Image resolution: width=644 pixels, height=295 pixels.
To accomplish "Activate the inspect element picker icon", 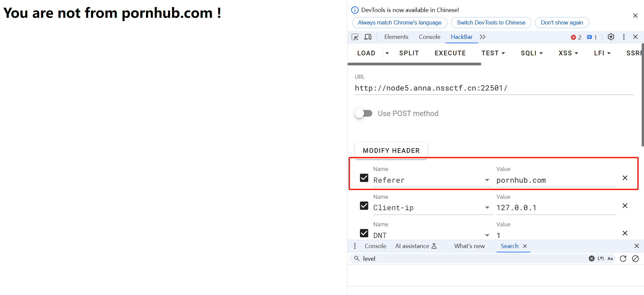I will pos(355,37).
